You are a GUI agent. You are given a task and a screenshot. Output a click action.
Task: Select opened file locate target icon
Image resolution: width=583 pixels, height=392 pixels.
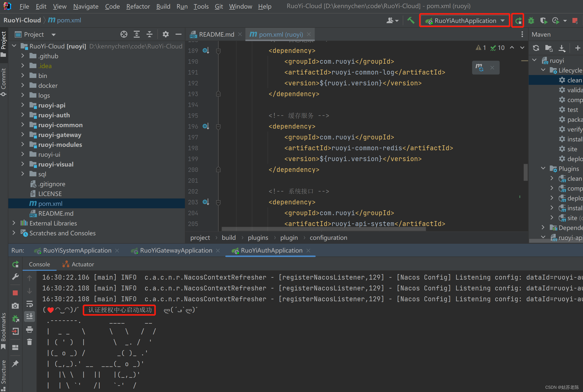(x=124, y=34)
